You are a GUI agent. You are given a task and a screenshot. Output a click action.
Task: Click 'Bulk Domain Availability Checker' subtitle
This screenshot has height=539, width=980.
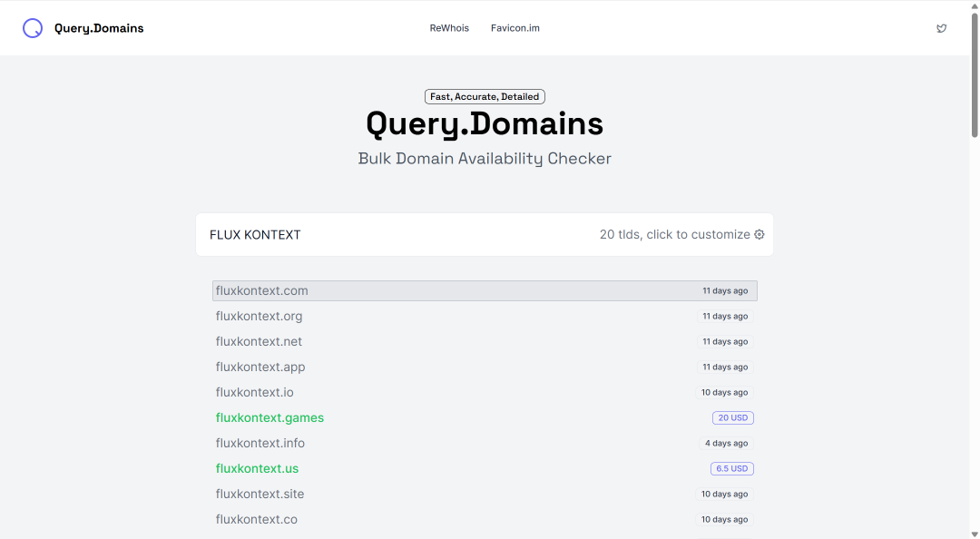tap(485, 158)
